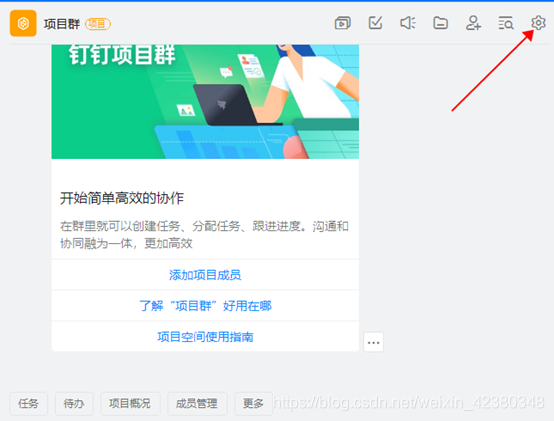Open the group announcement speaker icon

(408, 23)
